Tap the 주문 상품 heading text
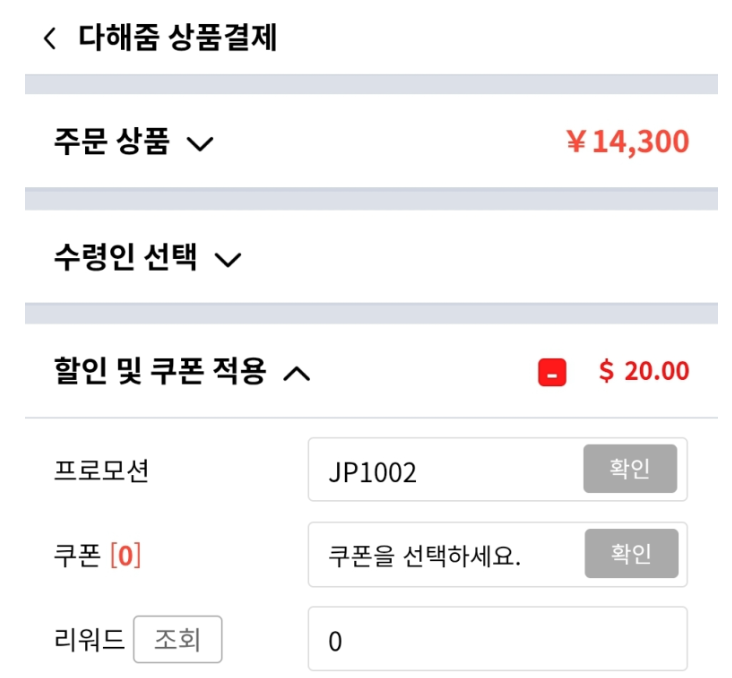The image size is (732, 678). (112, 143)
